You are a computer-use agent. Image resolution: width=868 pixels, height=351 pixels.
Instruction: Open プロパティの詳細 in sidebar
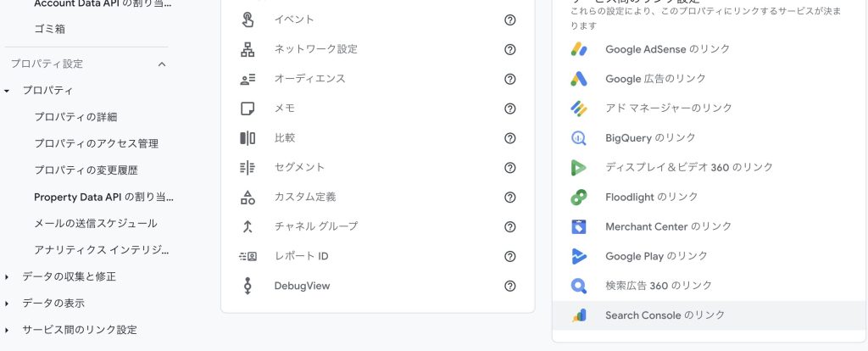click(x=75, y=117)
